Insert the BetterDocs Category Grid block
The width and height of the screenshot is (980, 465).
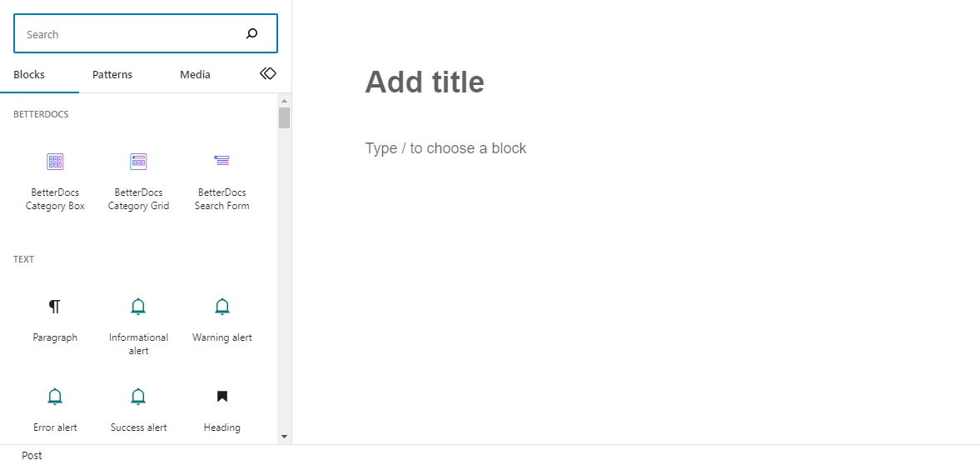[x=138, y=177]
